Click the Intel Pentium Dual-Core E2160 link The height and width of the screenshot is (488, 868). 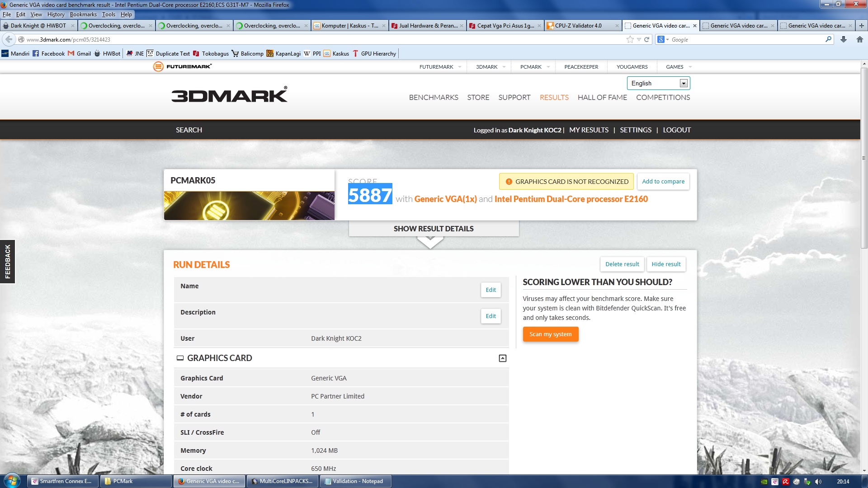coord(571,199)
